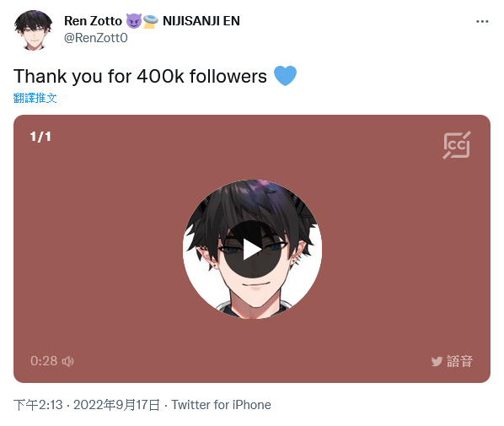Mute the voice tweet volume
This screenshot has width=504, height=426.
67,361
